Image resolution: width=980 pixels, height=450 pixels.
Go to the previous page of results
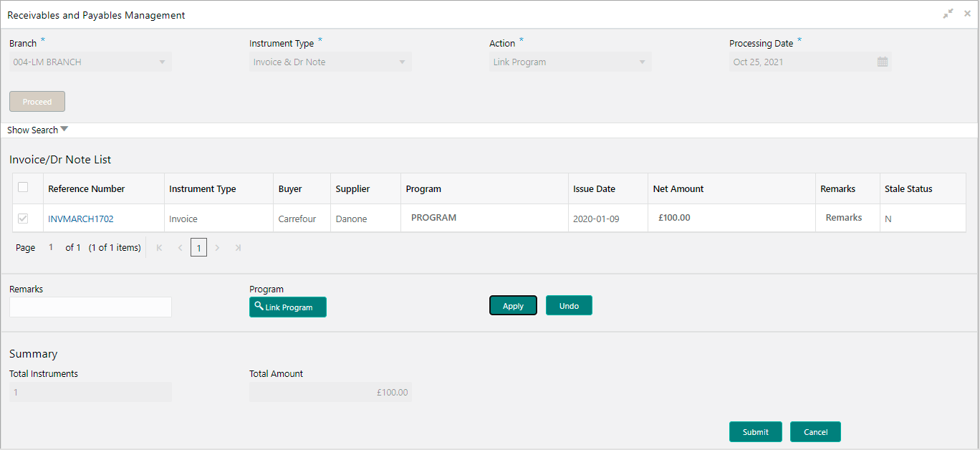click(x=180, y=248)
